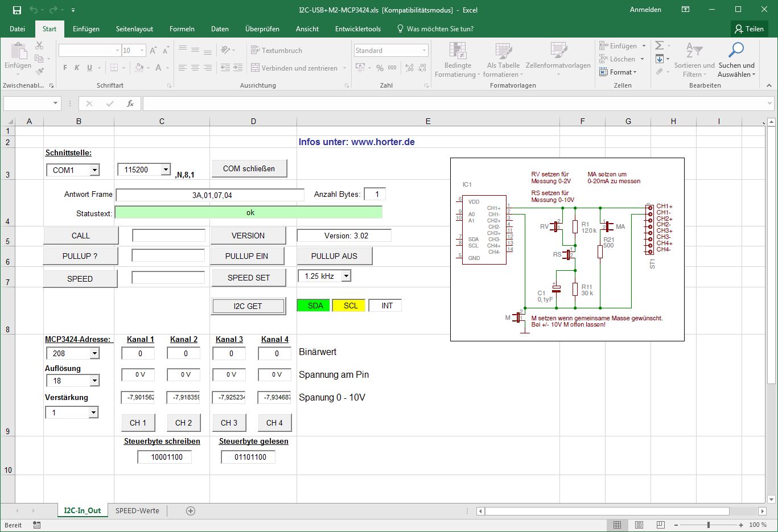
Task: Click the Antwort Frame text field
Action: 210,195
